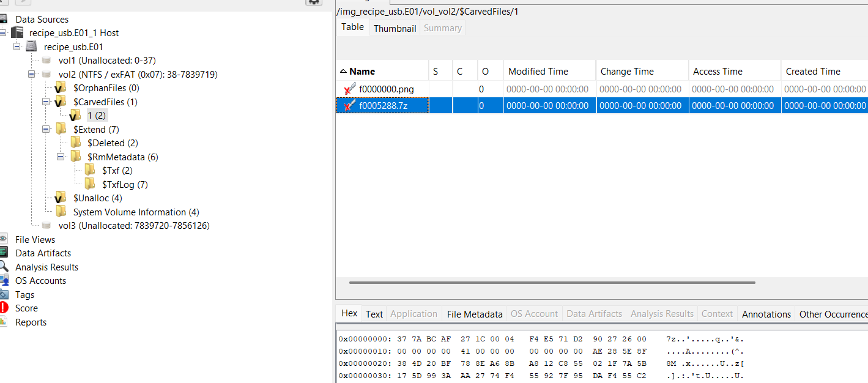This screenshot has width=868, height=383.
Task: Open the Text tab in lower pane
Action: [374, 313]
